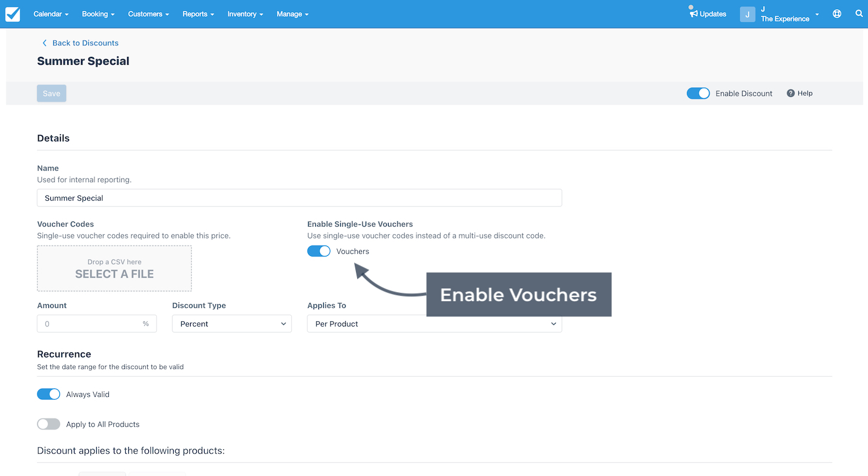Click the Name field with Summer Special

click(x=299, y=198)
